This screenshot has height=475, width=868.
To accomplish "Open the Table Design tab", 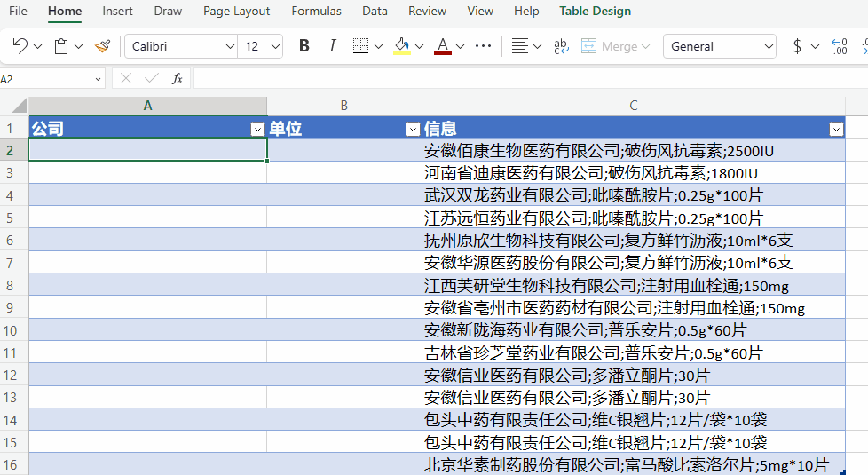I will tap(596, 11).
